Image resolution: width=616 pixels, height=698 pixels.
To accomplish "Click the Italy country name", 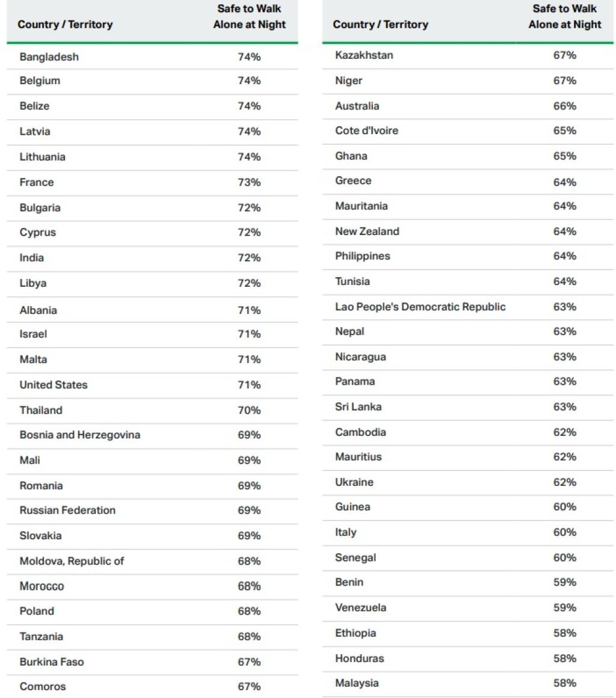I will tap(346, 532).
